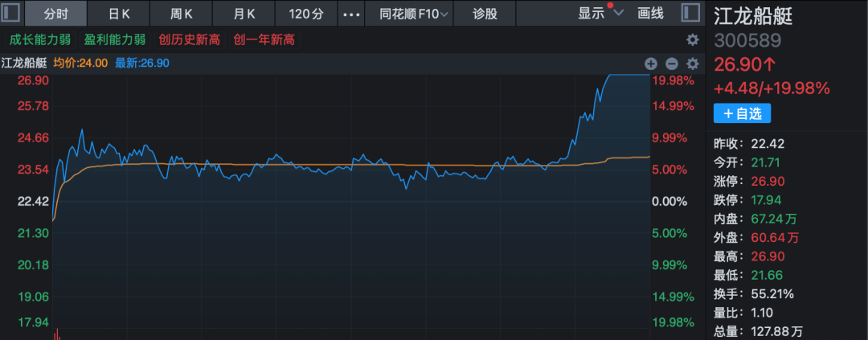Switch to 120分 chart period

305,14
